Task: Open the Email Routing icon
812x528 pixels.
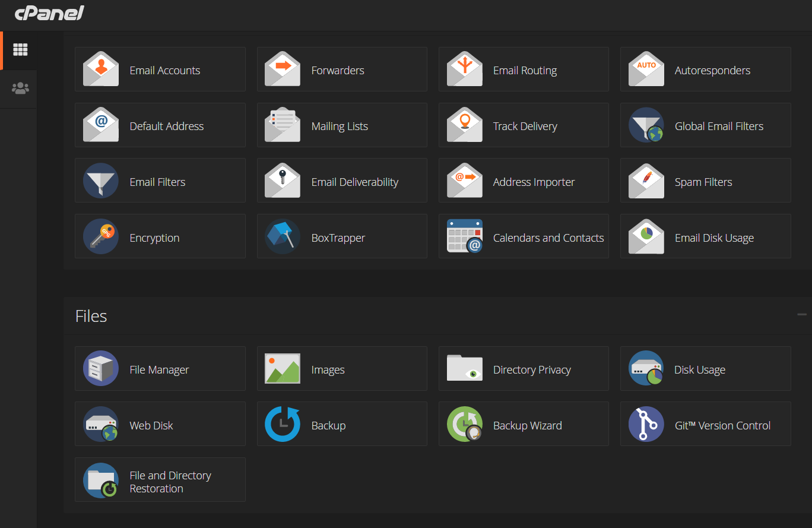Action: tap(464, 69)
